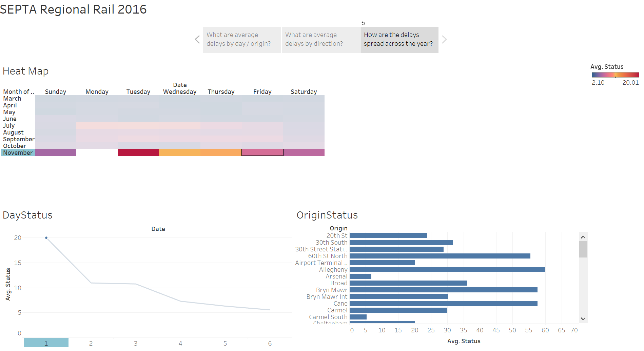Screen dimensions: 644x351
Task: Go to previous story point arrow
Action: click(x=197, y=40)
